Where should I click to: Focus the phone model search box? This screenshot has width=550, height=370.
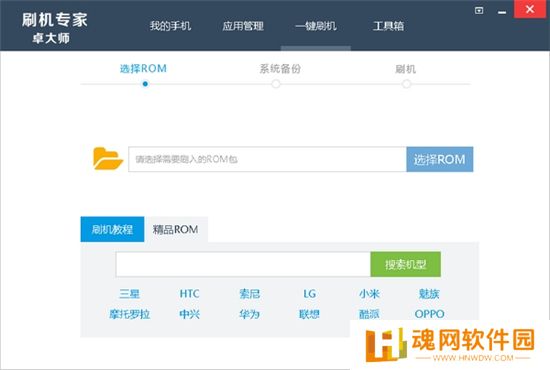pyautogui.click(x=243, y=264)
